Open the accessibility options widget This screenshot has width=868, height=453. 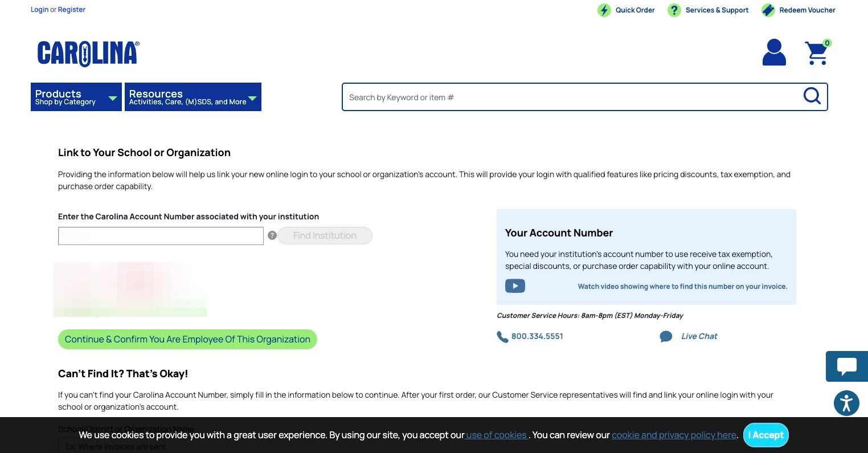846,403
